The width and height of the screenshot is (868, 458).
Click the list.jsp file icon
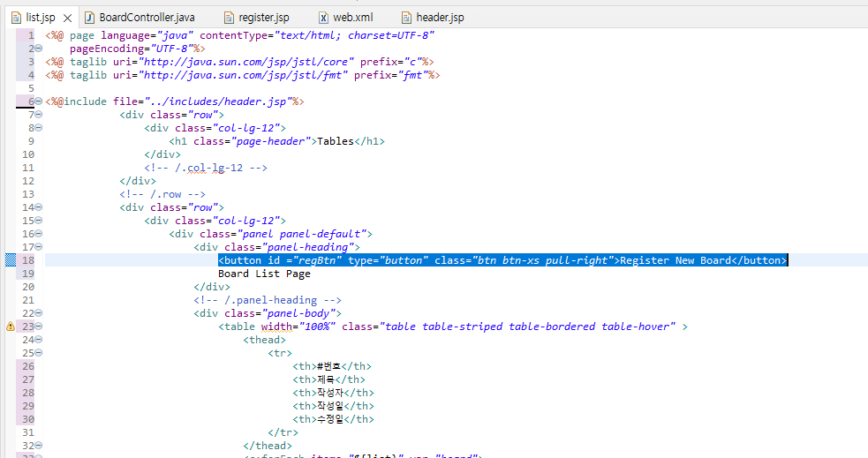17,19
